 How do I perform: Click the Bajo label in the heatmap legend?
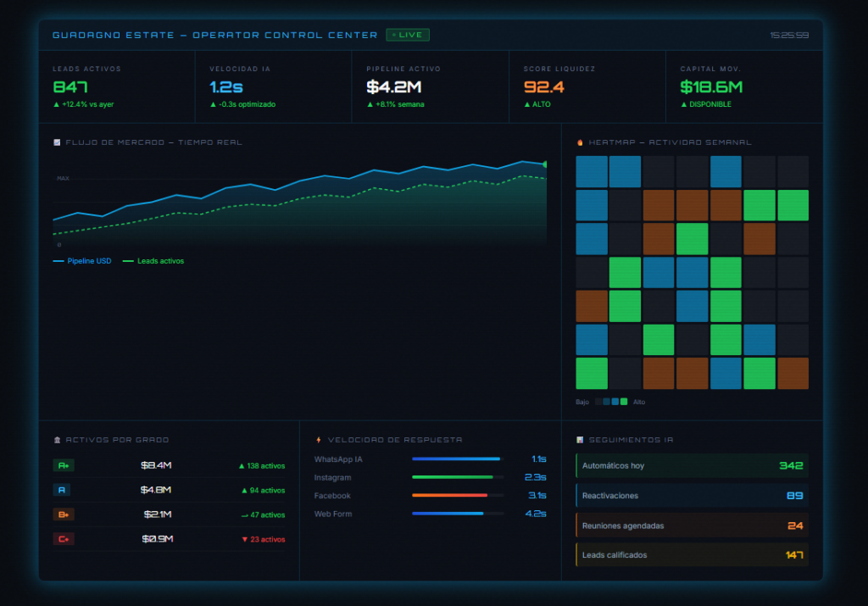coord(582,402)
